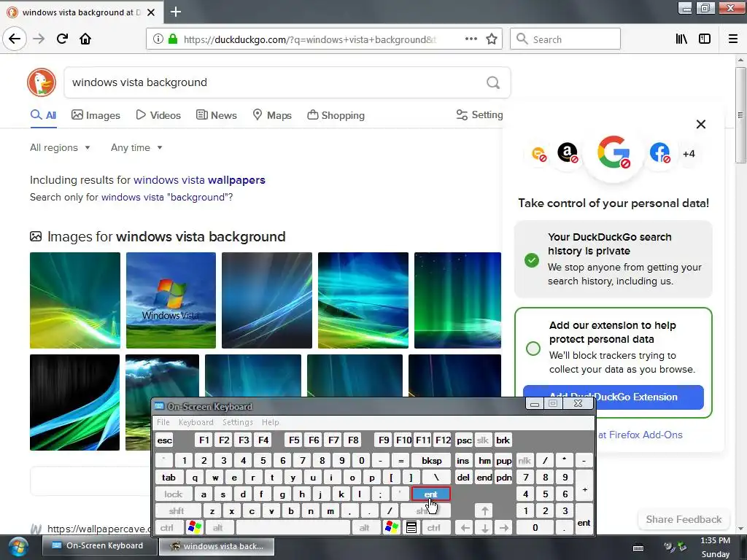Switch to the Images search tab
The height and width of the screenshot is (560, 747).
[96, 115]
